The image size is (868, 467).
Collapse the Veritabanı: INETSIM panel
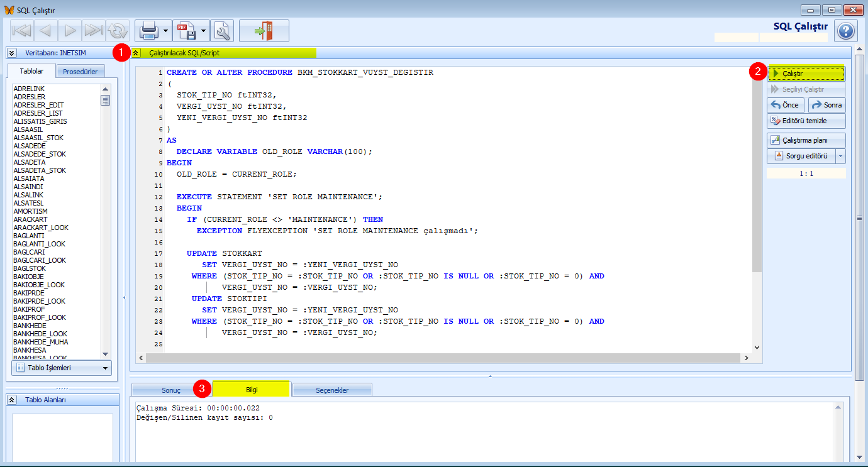[x=11, y=53]
